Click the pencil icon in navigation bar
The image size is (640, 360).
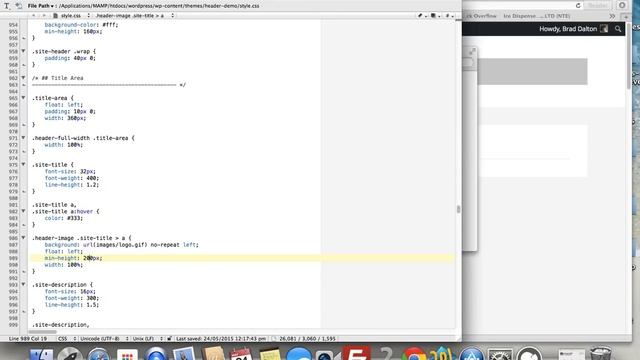point(421,16)
